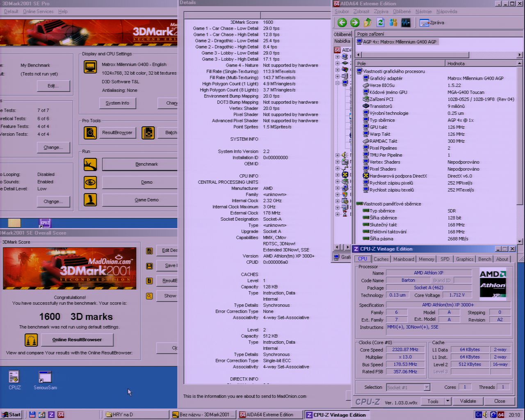The image size is (525, 420).
Task: Expand the AIDA64 tree node with speaker icon
Action: 337,155
